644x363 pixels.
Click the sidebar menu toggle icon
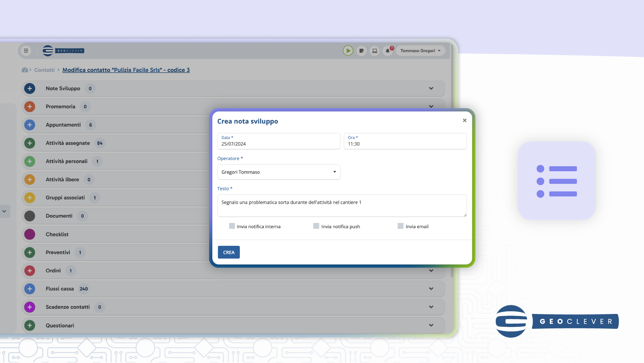click(26, 51)
